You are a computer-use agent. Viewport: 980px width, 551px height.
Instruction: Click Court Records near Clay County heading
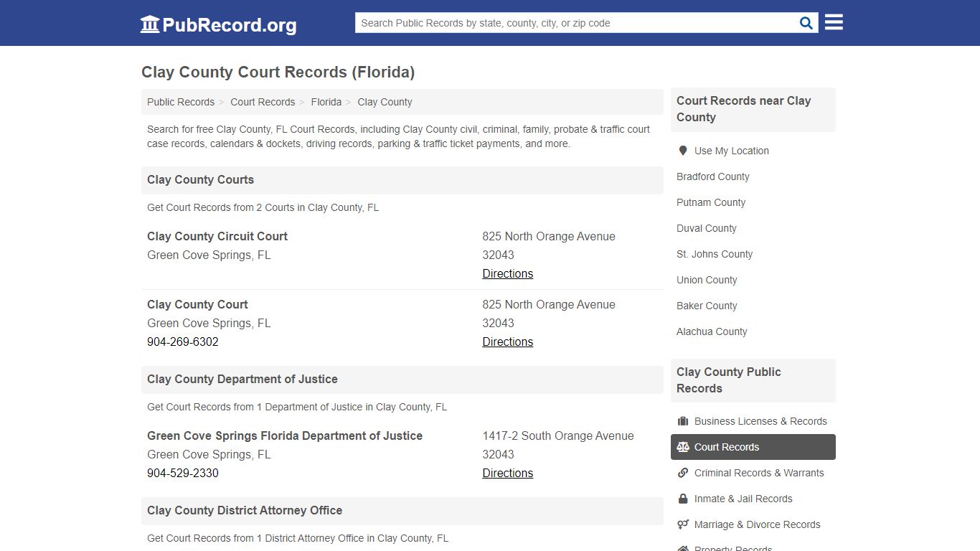(x=753, y=109)
